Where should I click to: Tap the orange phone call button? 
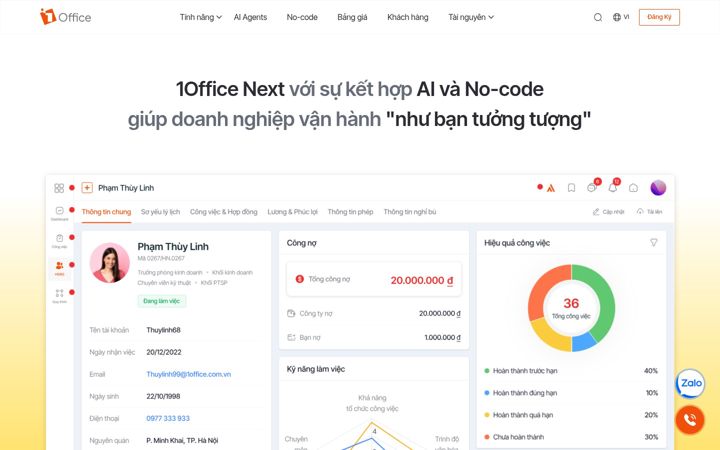[x=690, y=419]
